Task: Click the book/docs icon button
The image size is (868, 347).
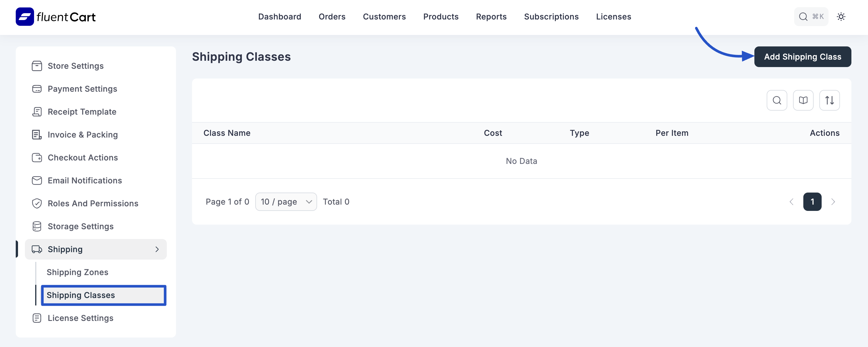Action: pos(803,100)
